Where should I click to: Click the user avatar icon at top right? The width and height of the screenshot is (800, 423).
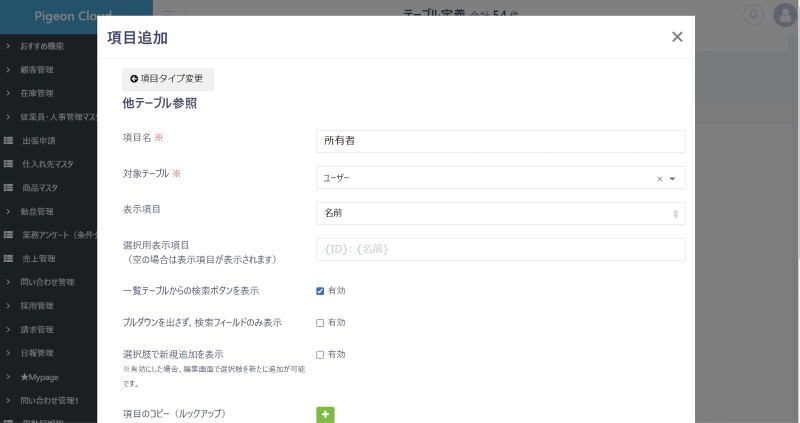point(783,16)
